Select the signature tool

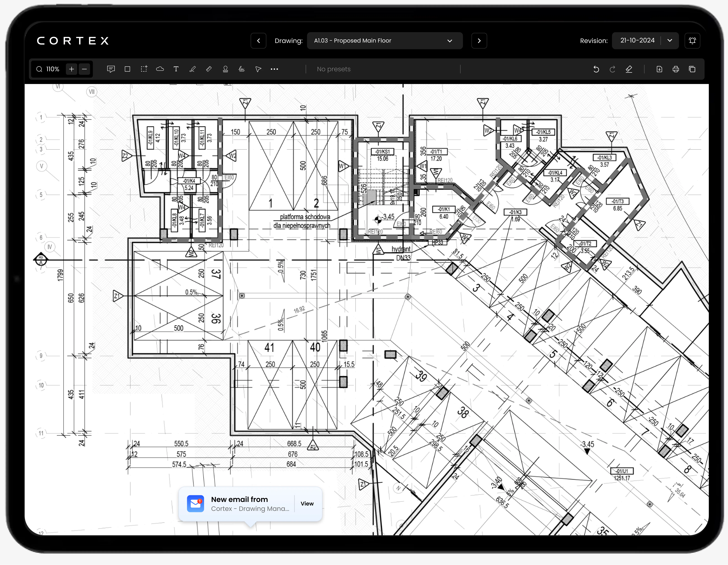point(242,69)
